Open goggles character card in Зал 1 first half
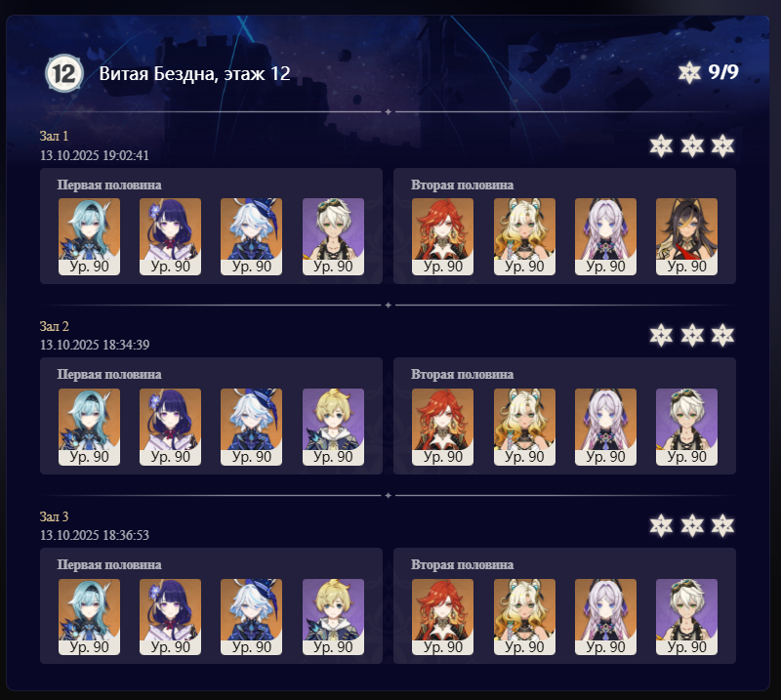Screen dimensions: 781x700 (333, 236)
